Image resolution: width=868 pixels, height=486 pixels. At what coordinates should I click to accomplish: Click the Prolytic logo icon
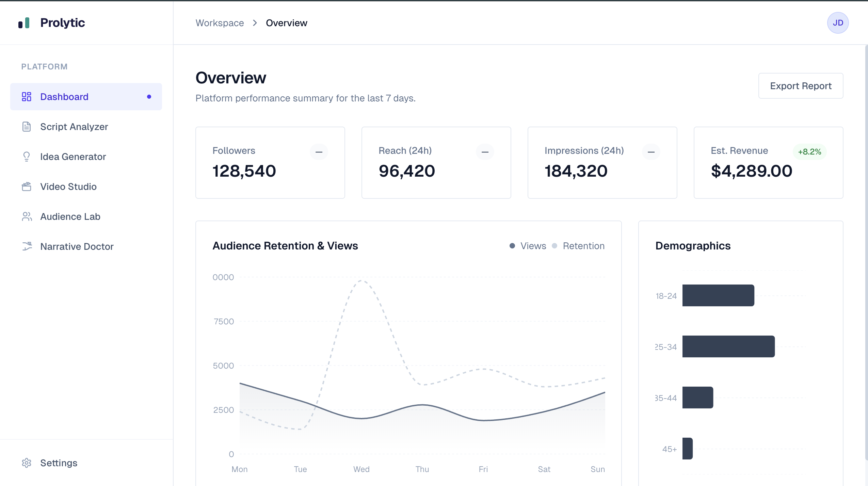point(24,23)
